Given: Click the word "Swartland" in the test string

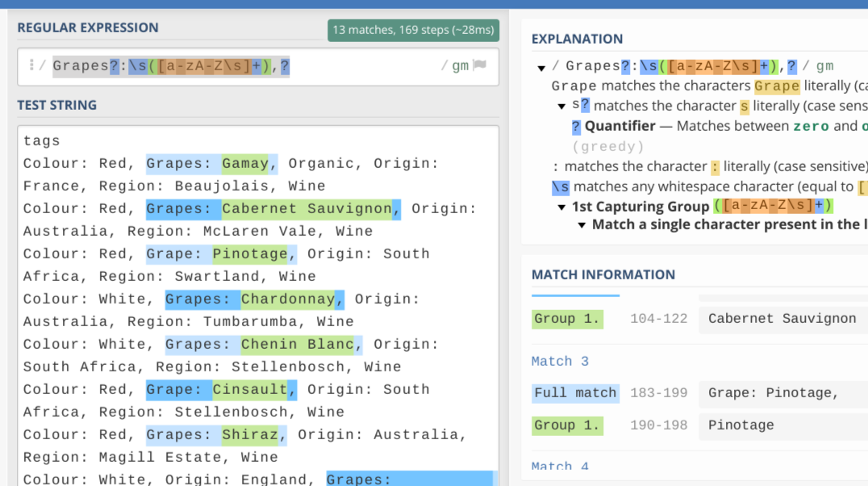Looking at the screenshot, I should (216, 277).
